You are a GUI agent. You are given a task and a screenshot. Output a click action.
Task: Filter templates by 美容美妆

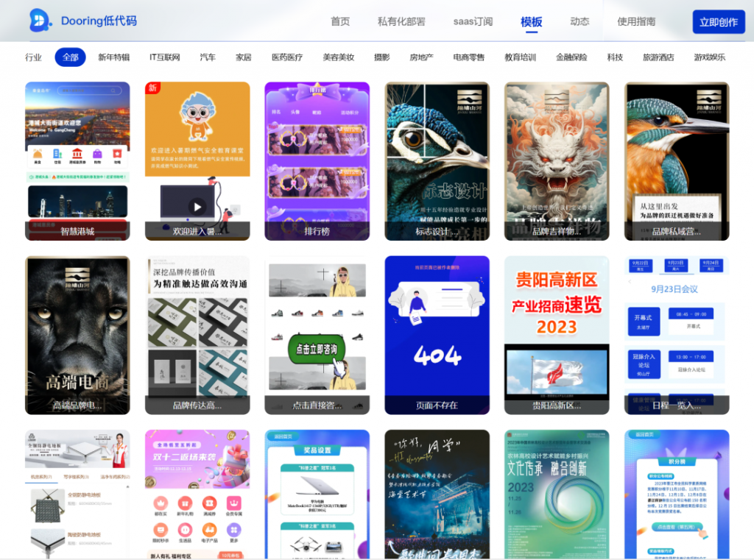click(339, 57)
